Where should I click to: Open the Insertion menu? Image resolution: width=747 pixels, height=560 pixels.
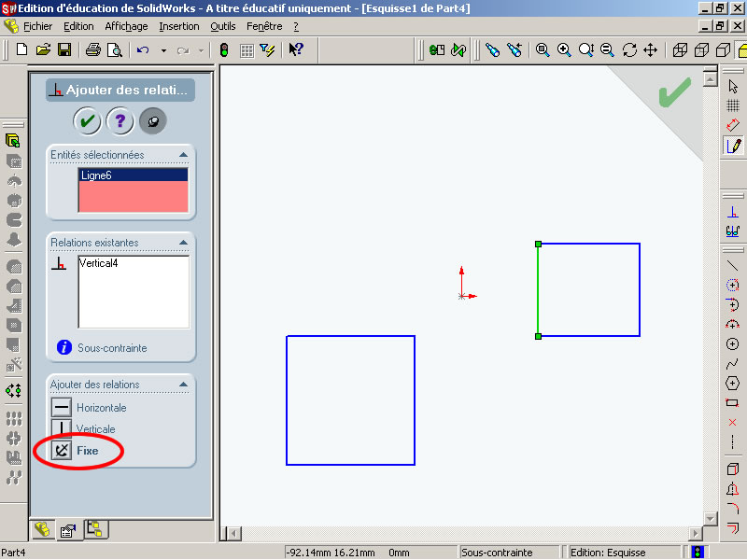[x=179, y=27]
